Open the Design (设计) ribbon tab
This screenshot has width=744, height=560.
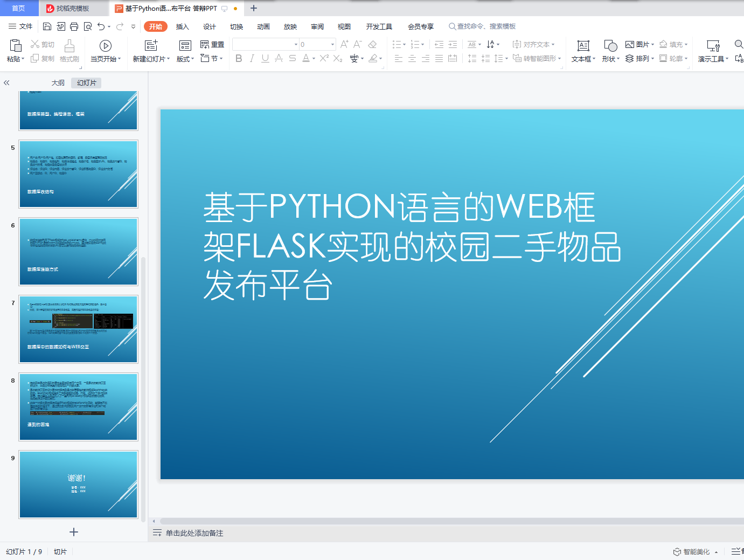coord(210,26)
